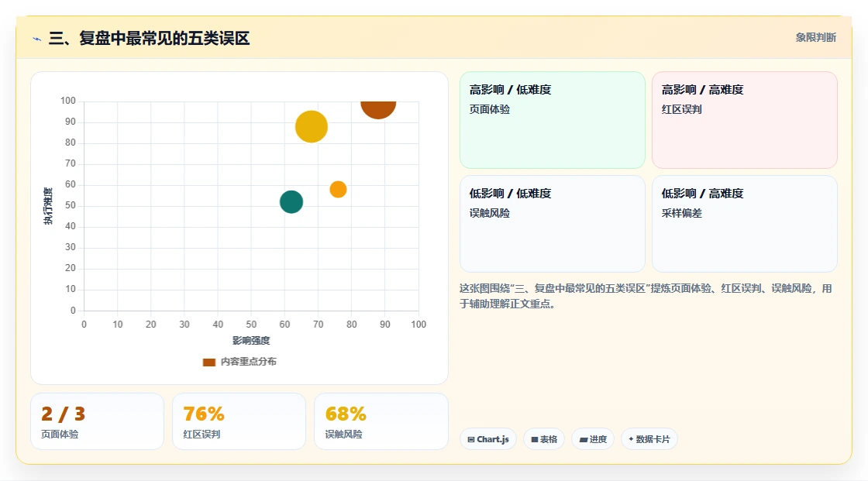Viewport: 868px width, 481px height.
Task: Click the small orange bubble in the chart
Action: pyautogui.click(x=338, y=189)
